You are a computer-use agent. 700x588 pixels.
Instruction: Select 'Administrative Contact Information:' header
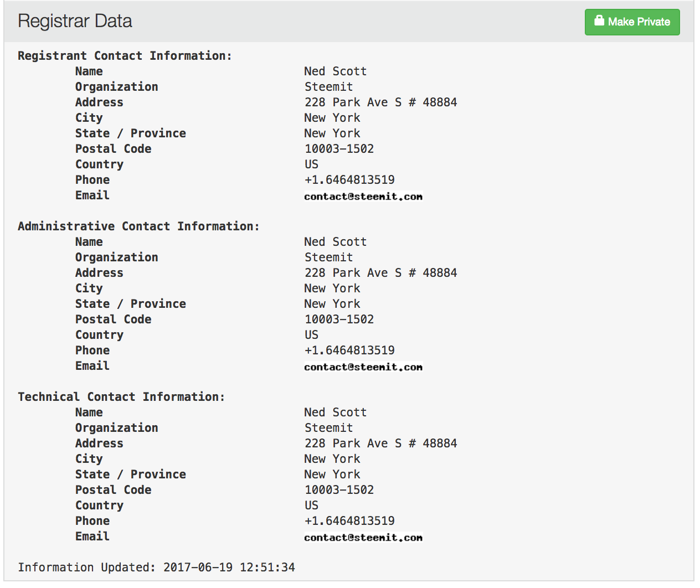(138, 226)
